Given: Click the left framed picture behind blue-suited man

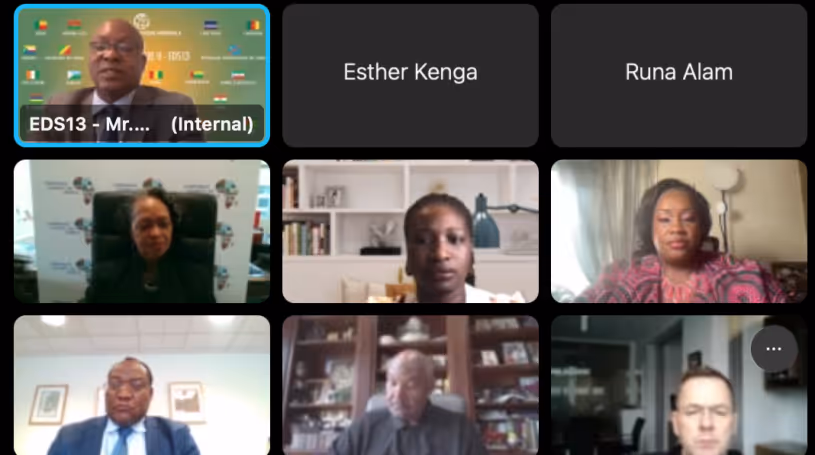Looking at the screenshot, I should pyautogui.click(x=49, y=404).
